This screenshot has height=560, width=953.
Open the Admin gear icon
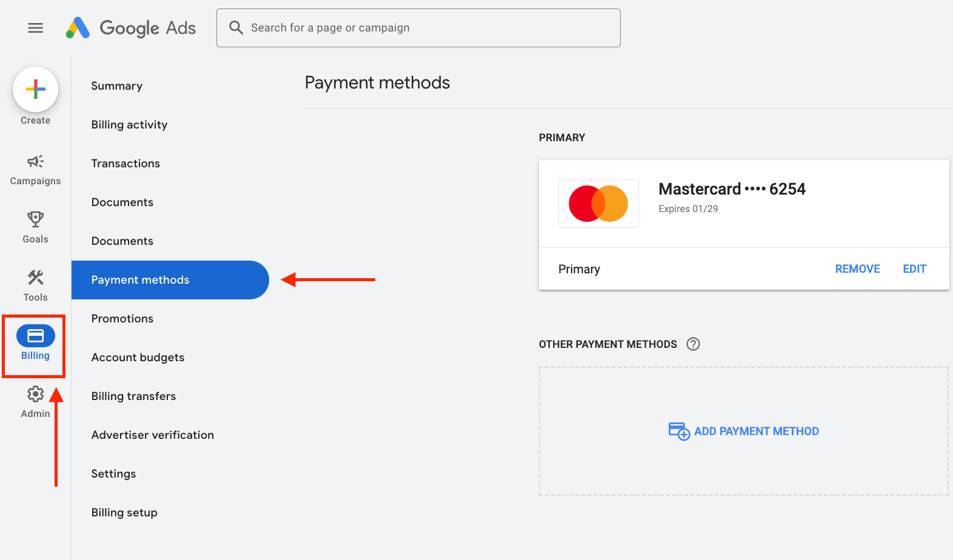point(35,395)
